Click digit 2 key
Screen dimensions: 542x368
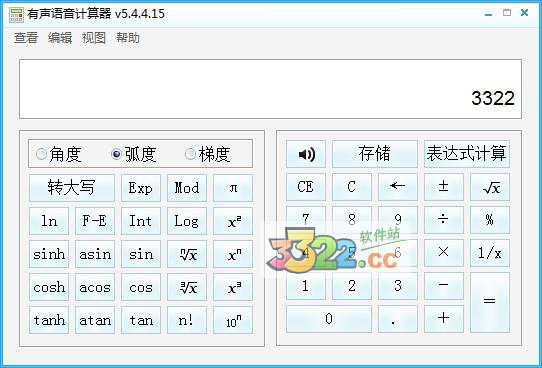pyautogui.click(x=352, y=286)
